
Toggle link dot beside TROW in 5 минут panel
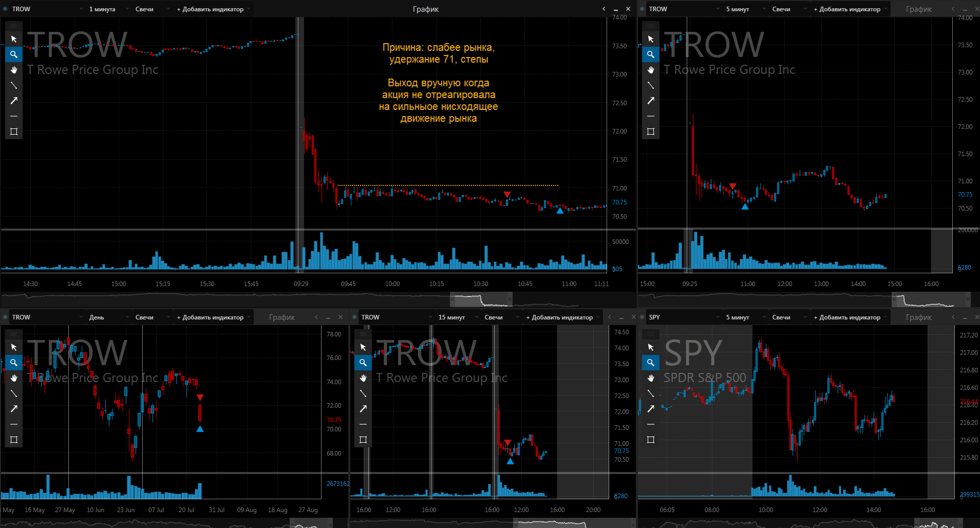[x=642, y=9]
